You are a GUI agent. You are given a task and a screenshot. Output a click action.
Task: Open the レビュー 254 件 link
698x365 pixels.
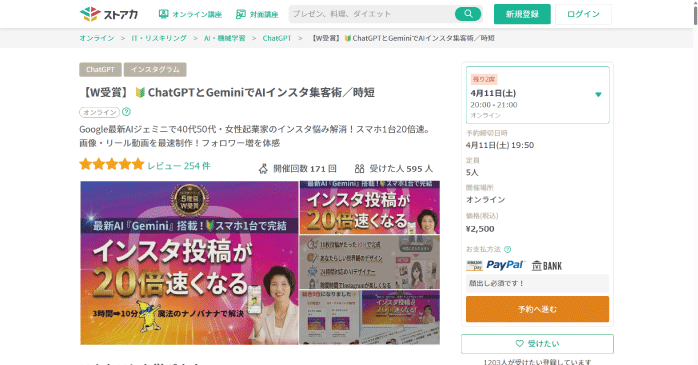[179, 166]
